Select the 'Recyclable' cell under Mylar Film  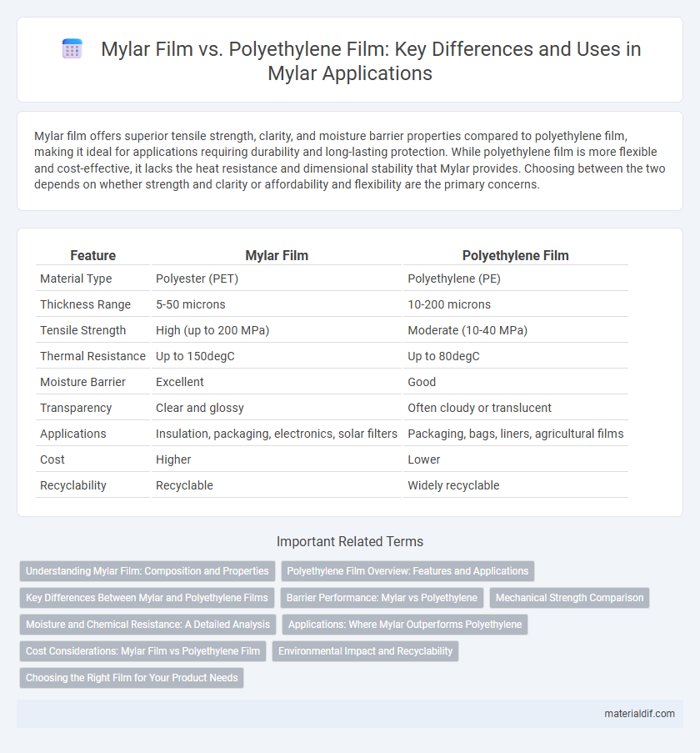click(x=184, y=485)
